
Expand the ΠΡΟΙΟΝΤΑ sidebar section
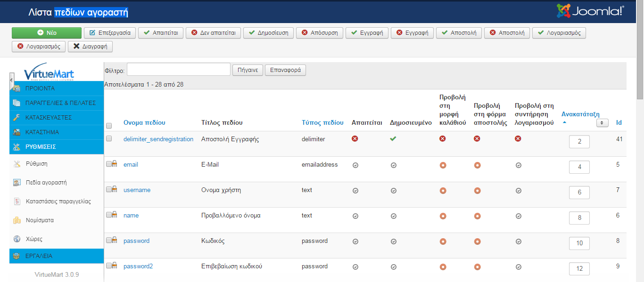[57, 89]
